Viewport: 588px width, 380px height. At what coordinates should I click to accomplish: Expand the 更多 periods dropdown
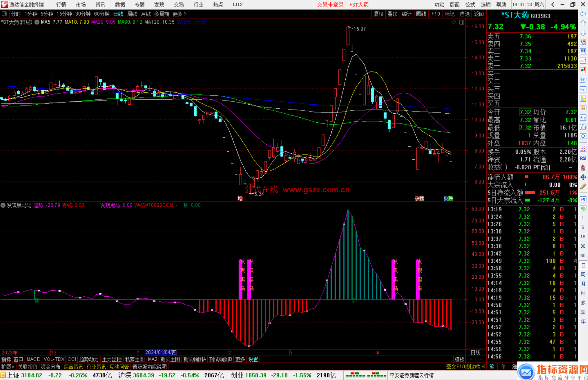pyautogui.click(x=179, y=14)
